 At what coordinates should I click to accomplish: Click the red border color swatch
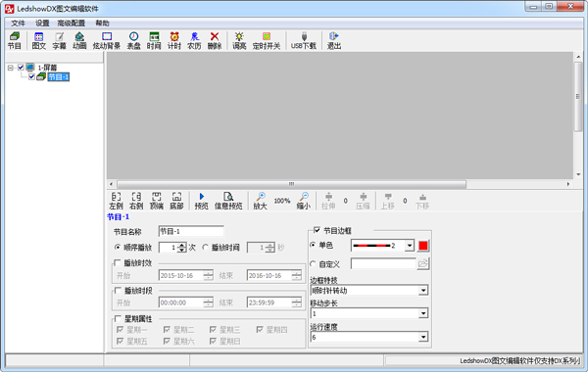(423, 246)
